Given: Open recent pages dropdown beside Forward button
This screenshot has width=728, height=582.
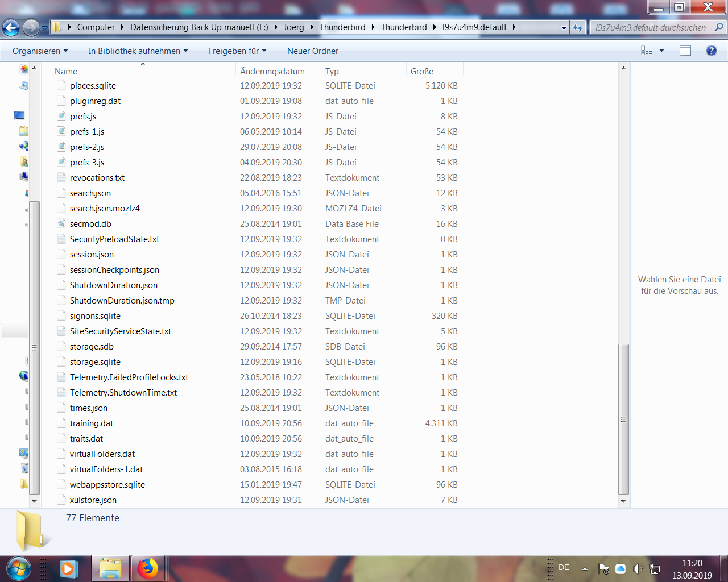Looking at the screenshot, I should [44, 27].
